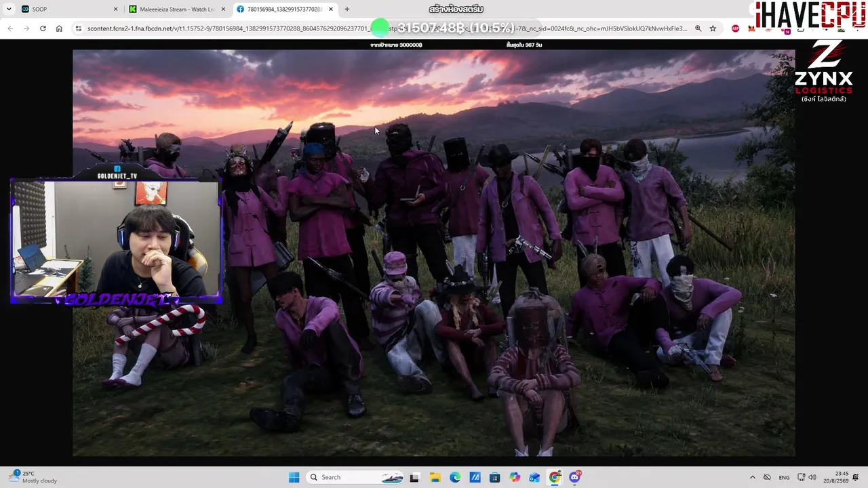Screen dimensions: 868x488
Task: Bookmark this page with the star
Action: click(713, 28)
